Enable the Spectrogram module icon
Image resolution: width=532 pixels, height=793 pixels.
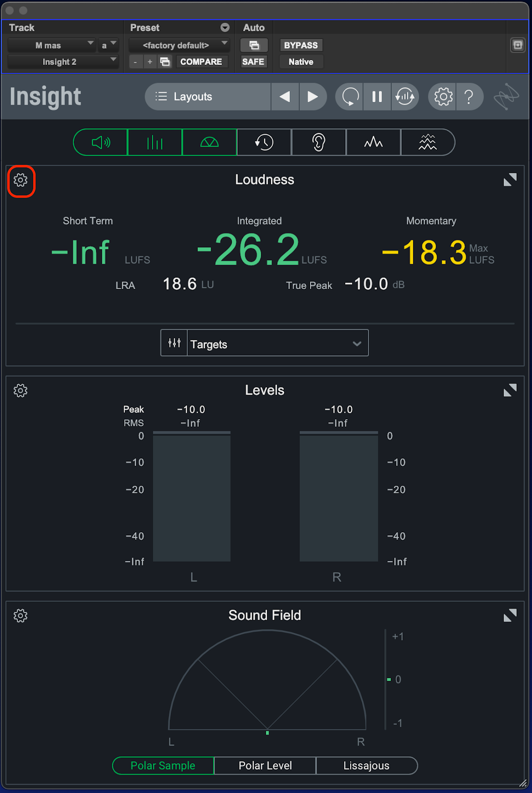[427, 143]
